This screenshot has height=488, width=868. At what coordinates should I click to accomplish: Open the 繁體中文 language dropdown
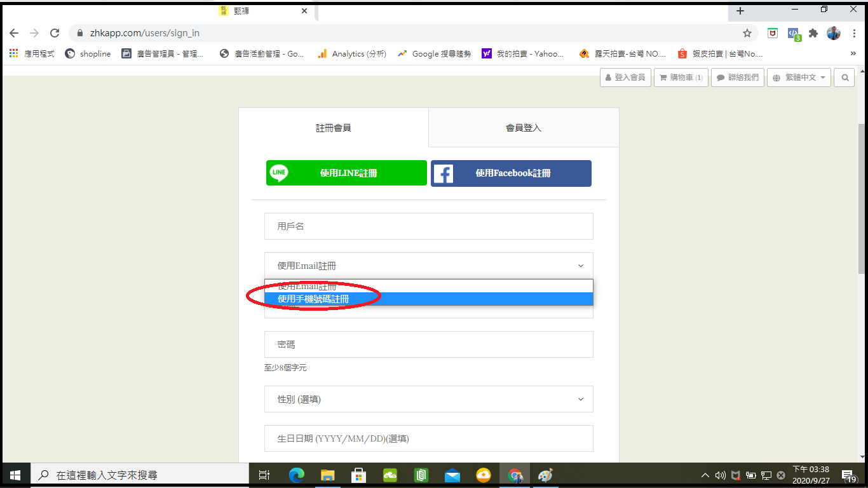tap(799, 78)
